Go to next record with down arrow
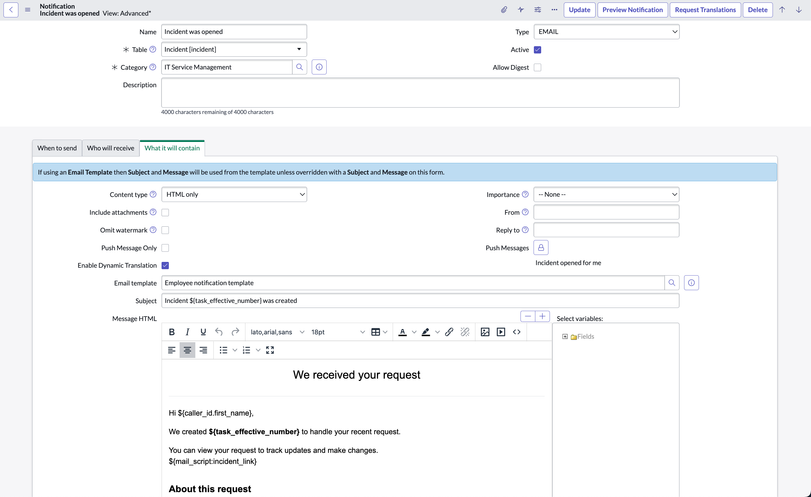The height and width of the screenshot is (497, 811). (x=799, y=9)
